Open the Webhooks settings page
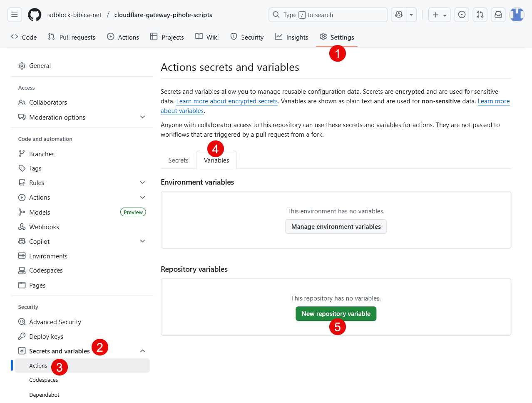Image resolution: width=532 pixels, height=403 pixels. 44,227
